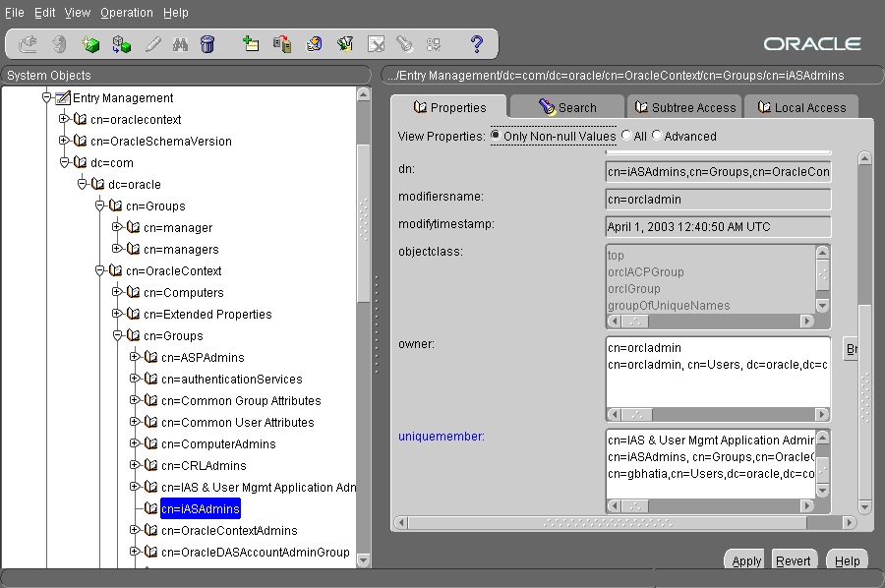Image resolution: width=885 pixels, height=588 pixels.
Task: Open the Edit menu
Action: coord(44,13)
